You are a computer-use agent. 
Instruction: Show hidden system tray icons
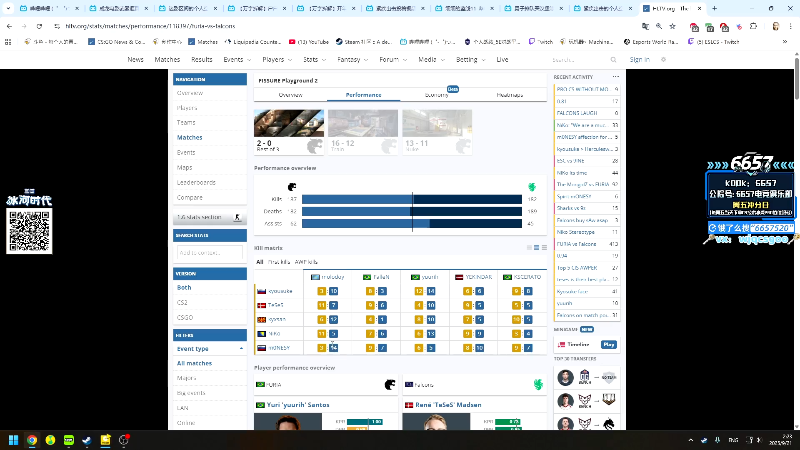[x=691, y=440]
